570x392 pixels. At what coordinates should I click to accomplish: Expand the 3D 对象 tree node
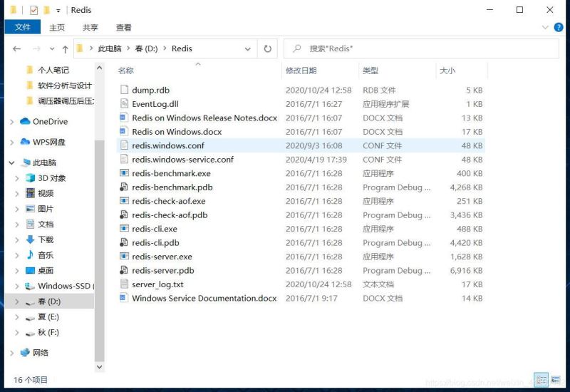16,178
